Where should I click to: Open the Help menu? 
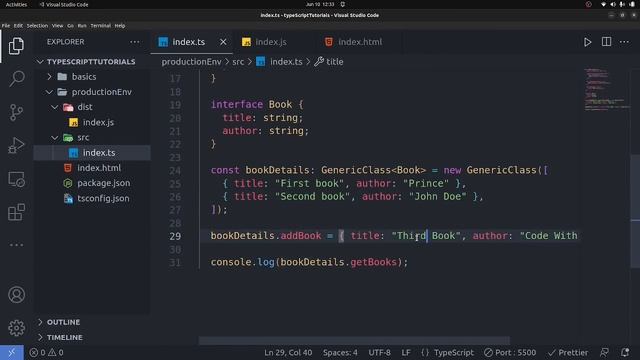tap(120, 25)
